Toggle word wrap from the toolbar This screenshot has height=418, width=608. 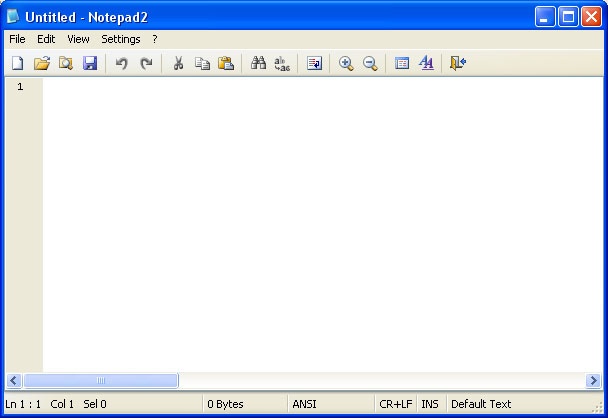pos(314,63)
